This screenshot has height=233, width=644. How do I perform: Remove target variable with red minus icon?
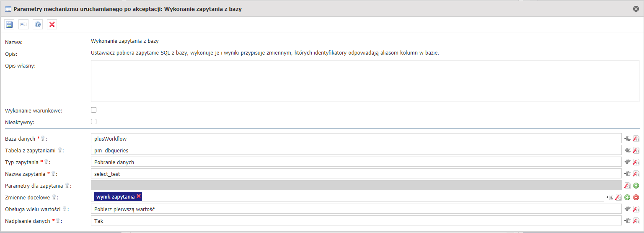(636, 197)
